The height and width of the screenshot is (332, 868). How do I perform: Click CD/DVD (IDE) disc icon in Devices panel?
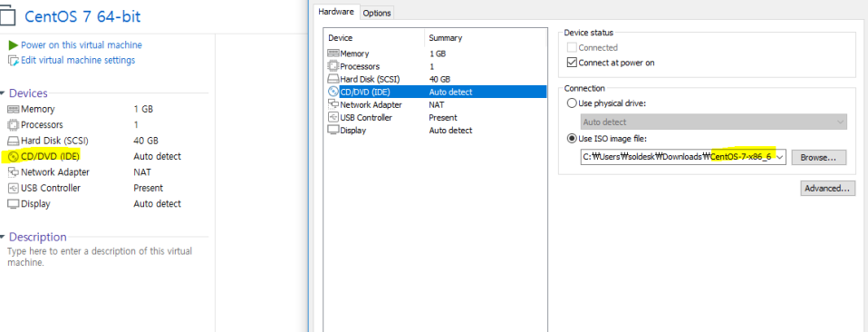14,157
